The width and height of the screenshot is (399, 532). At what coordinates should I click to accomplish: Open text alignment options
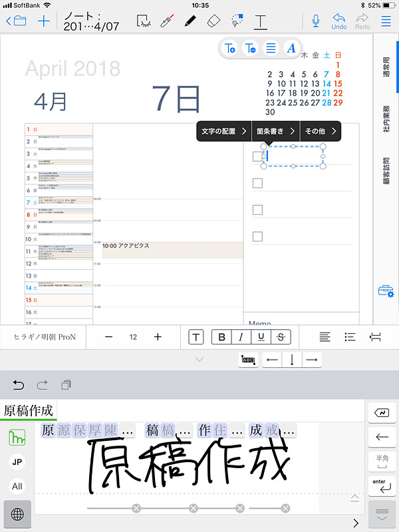(325, 337)
